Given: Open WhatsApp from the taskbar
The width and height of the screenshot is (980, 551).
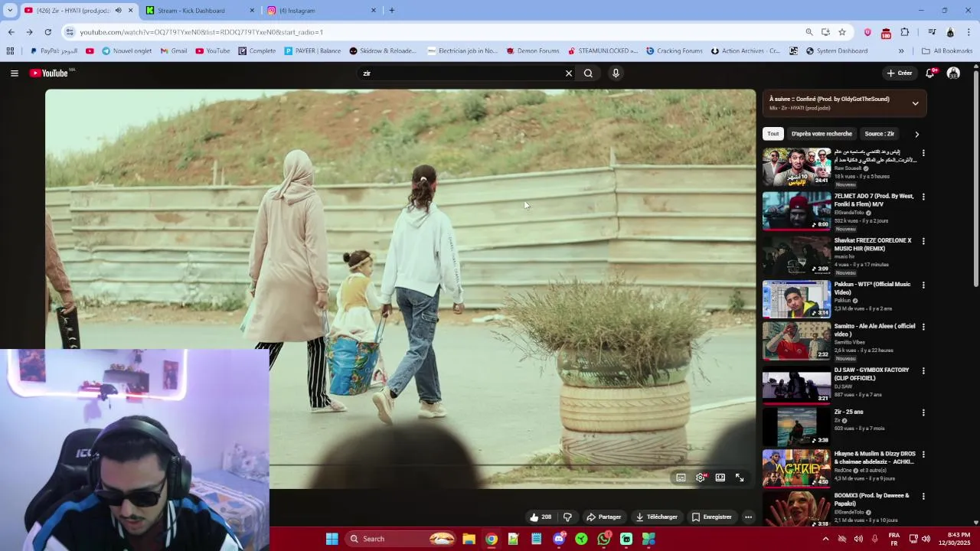Looking at the screenshot, I should [x=604, y=539].
